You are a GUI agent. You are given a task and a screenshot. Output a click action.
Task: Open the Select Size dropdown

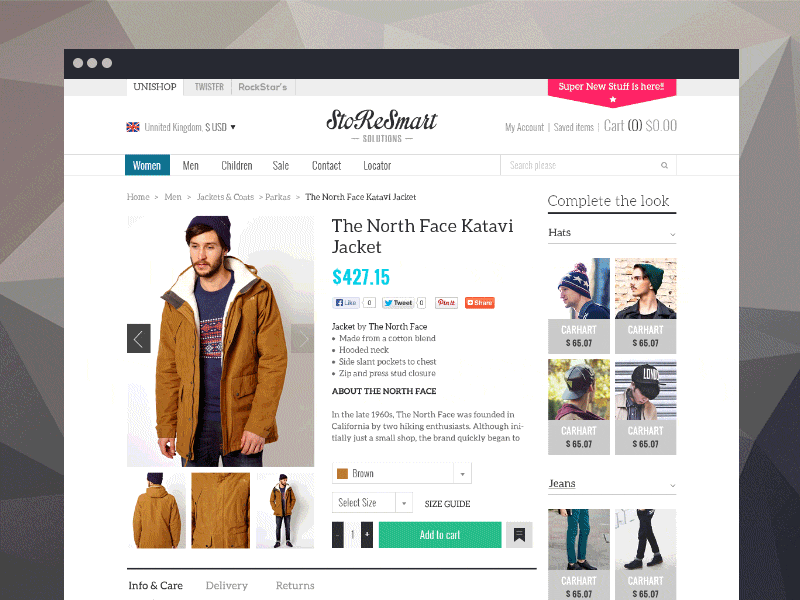[x=372, y=503]
